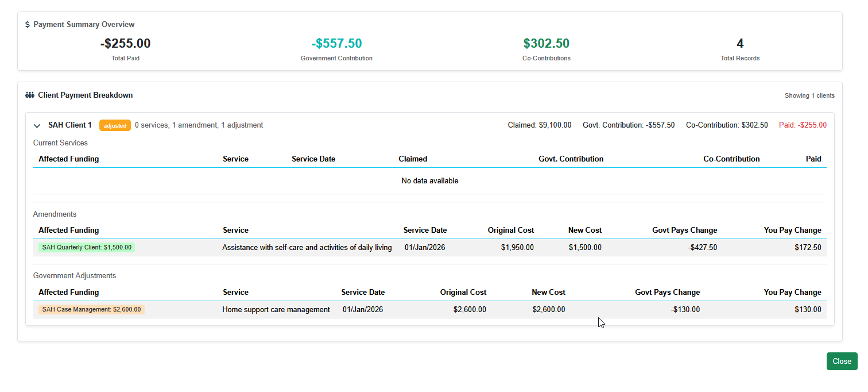Click the dollar sign Payment Summary icon
Viewport: 868px width, 392px height.
(28, 25)
